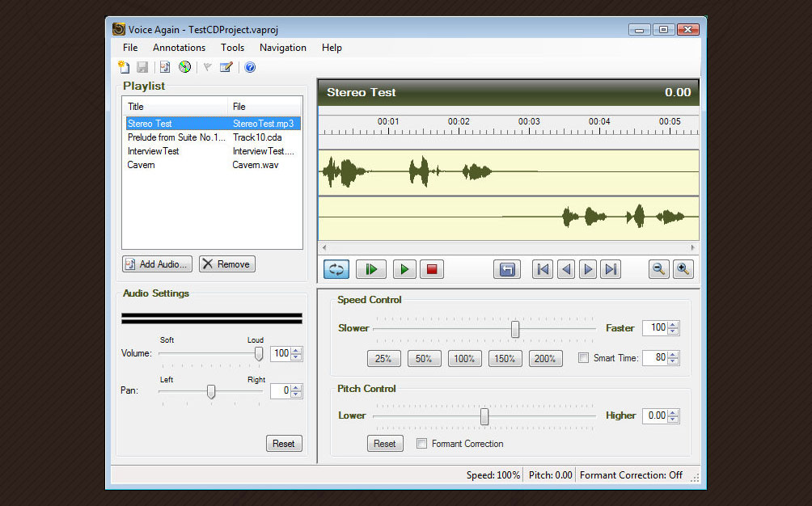
Task: Enable the Smart Time checkbox
Action: [x=583, y=357]
